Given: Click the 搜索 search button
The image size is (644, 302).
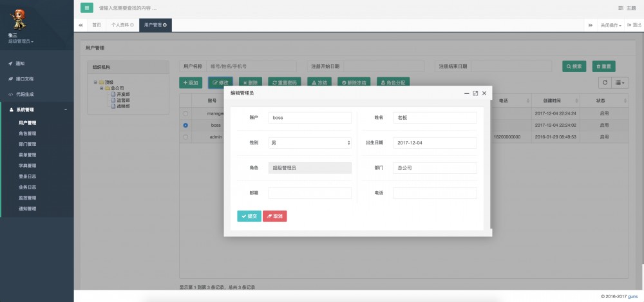Looking at the screenshot, I should click(x=574, y=66).
